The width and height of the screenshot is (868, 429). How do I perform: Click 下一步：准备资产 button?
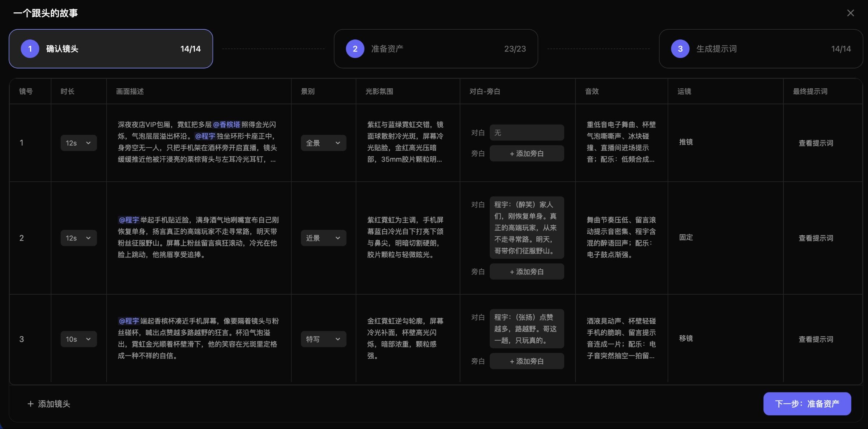[807, 404]
